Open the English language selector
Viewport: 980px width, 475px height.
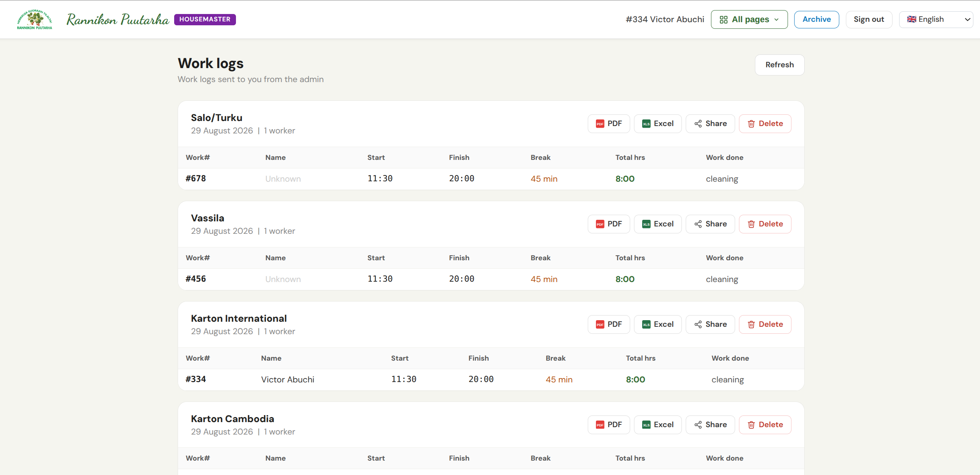pyautogui.click(x=936, y=19)
